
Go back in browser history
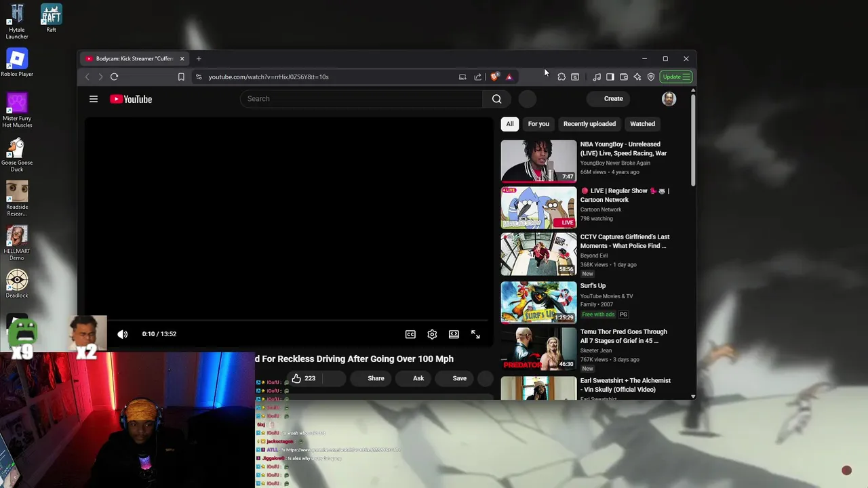pos(87,77)
